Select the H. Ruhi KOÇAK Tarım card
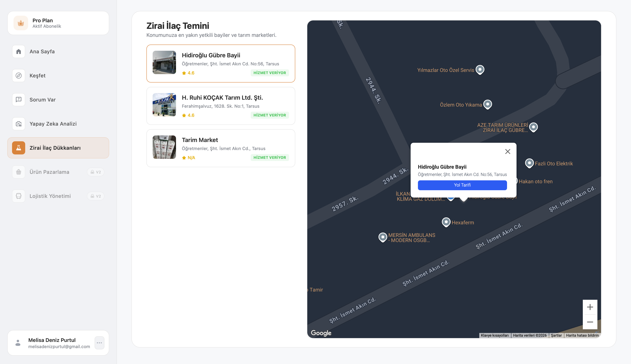 click(221, 106)
